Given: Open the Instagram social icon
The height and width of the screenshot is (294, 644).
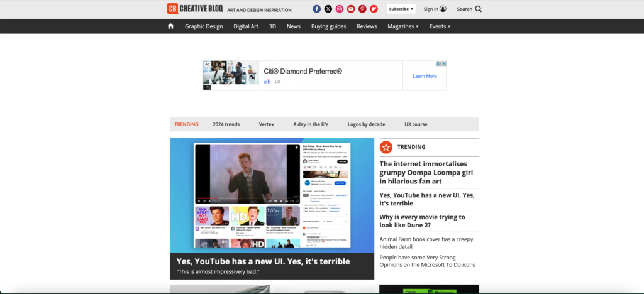Looking at the screenshot, I should click(340, 9).
